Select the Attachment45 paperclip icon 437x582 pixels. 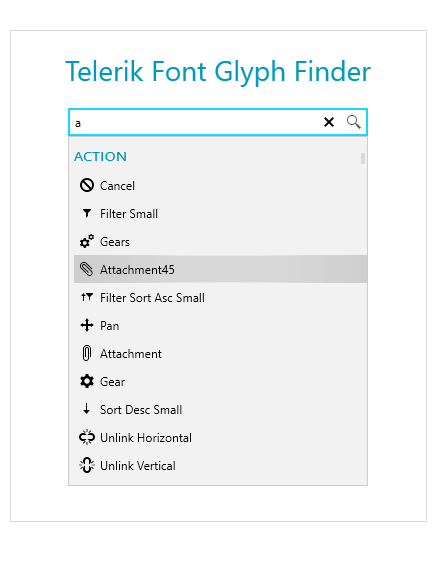(87, 269)
